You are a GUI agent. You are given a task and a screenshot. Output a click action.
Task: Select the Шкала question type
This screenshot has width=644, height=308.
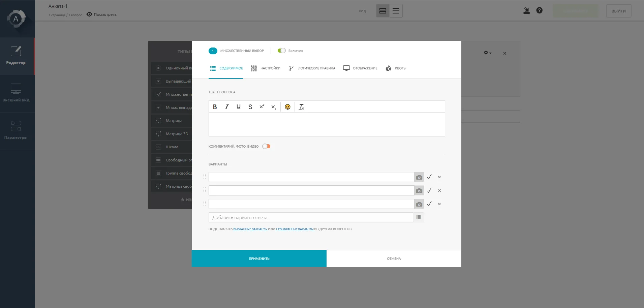[x=172, y=147]
